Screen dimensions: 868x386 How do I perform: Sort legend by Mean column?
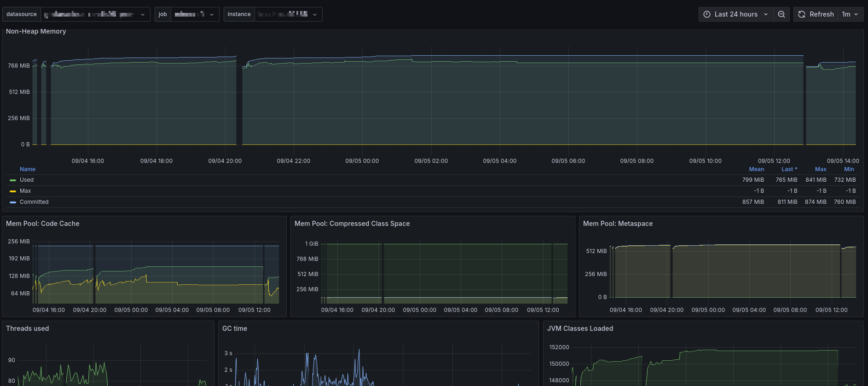(756, 169)
